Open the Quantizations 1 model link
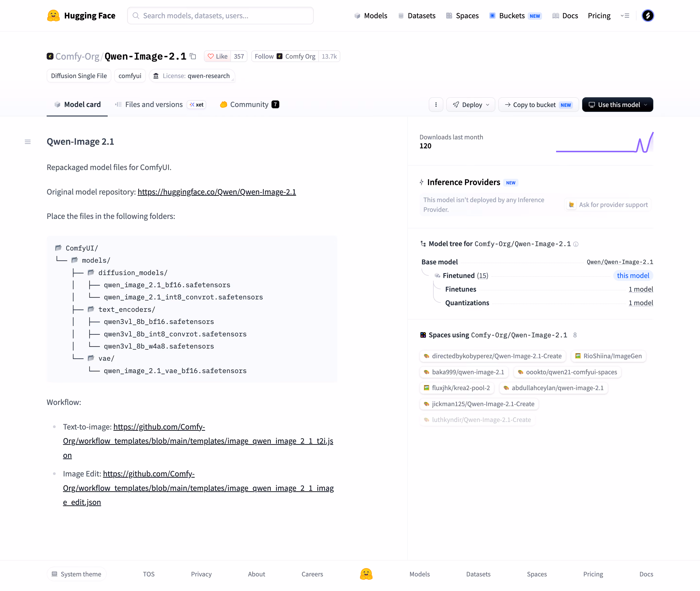The width and height of the screenshot is (700, 591). [641, 303]
